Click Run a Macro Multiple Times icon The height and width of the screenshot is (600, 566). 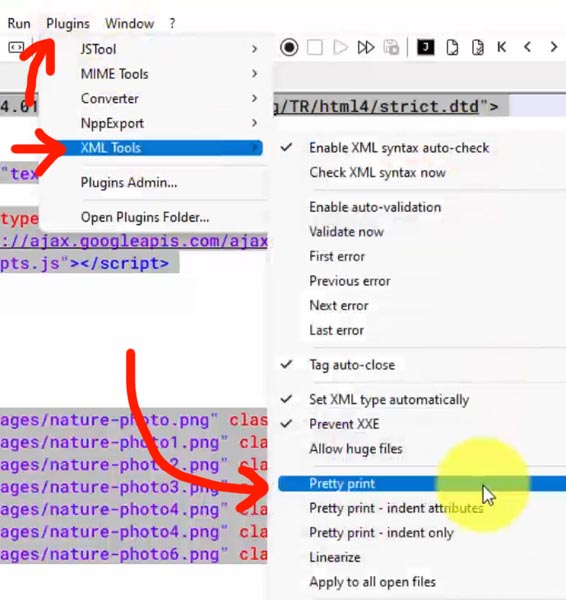[x=365, y=47]
